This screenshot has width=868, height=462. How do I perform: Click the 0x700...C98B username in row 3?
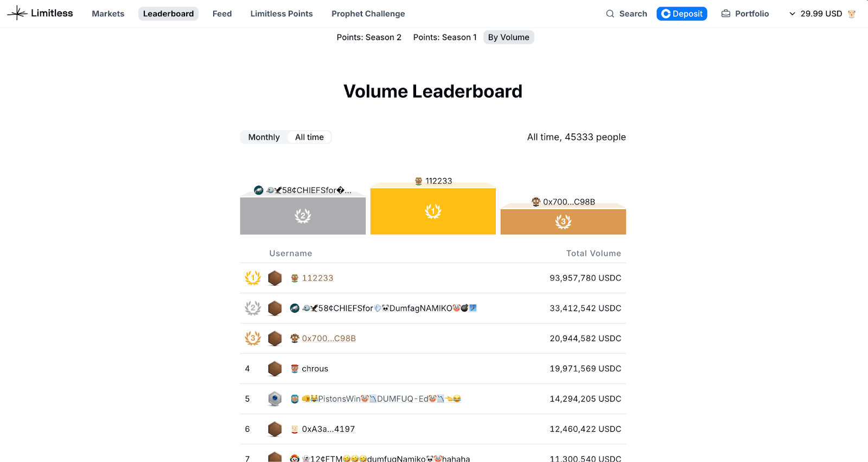(x=329, y=338)
